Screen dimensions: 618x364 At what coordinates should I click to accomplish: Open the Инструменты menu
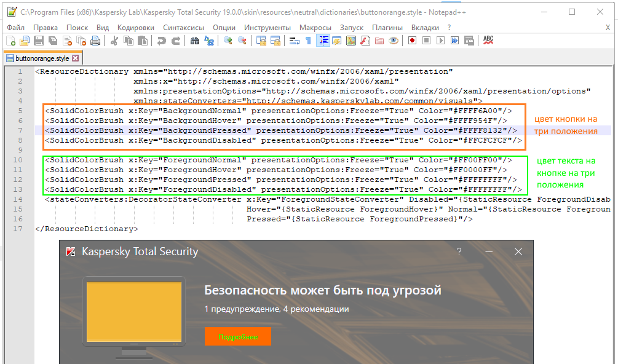coord(267,28)
